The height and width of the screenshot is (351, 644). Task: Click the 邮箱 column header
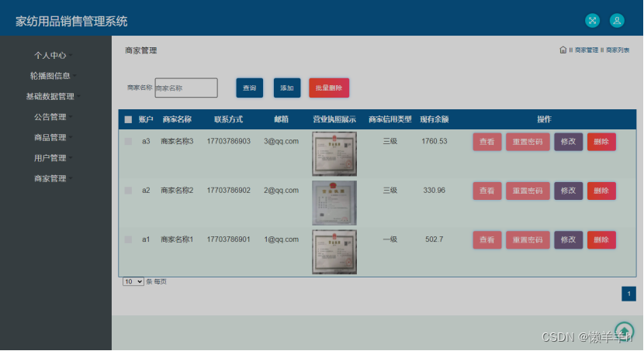tap(282, 119)
